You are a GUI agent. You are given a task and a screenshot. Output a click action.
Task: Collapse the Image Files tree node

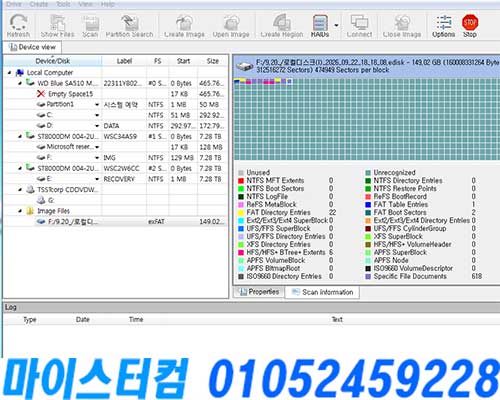tap(20, 211)
